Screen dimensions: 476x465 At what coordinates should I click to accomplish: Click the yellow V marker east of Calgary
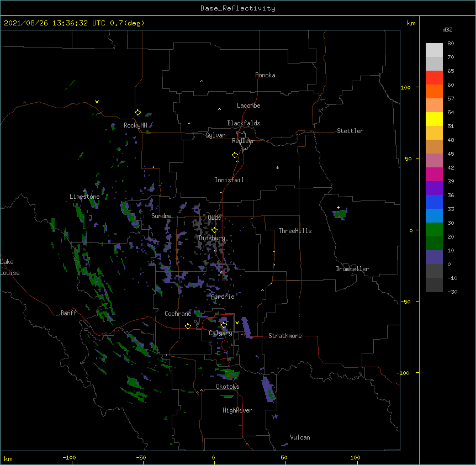point(237,323)
